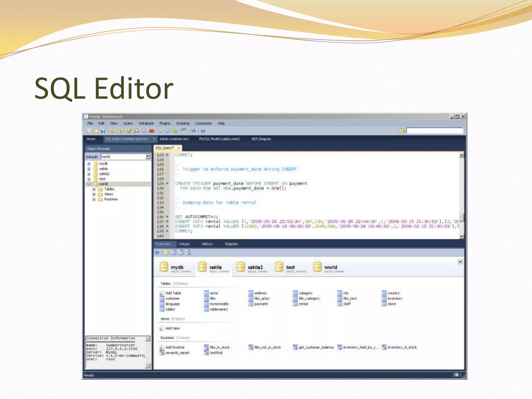The height and width of the screenshot is (399, 532).
Task: Click the new SQL file toolbar icon
Action: 89,131
